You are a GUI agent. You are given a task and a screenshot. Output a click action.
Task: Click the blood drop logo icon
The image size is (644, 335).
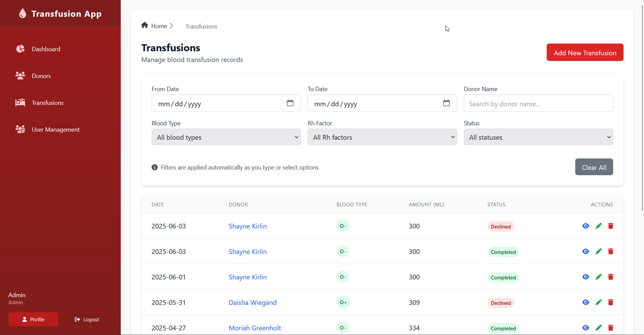(x=22, y=13)
